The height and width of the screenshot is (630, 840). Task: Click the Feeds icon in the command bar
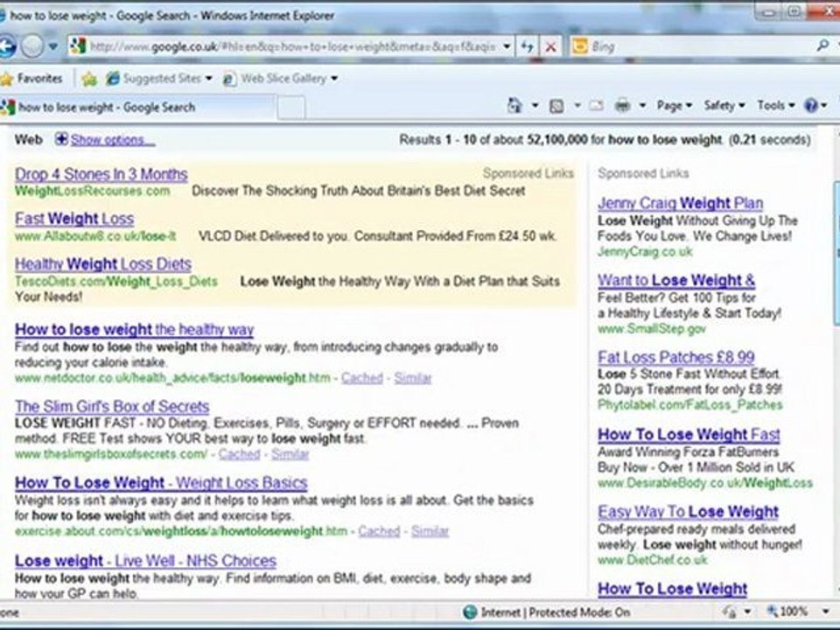click(556, 106)
